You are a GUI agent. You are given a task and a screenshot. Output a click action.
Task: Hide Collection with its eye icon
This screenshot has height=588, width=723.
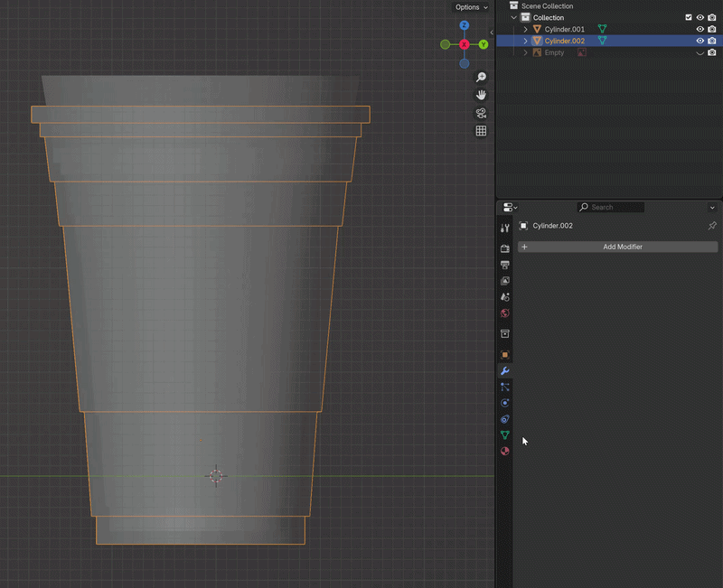(x=700, y=17)
